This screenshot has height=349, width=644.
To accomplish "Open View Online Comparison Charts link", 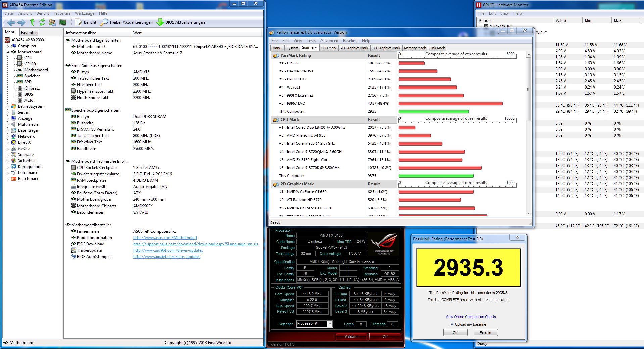I will coord(470,317).
